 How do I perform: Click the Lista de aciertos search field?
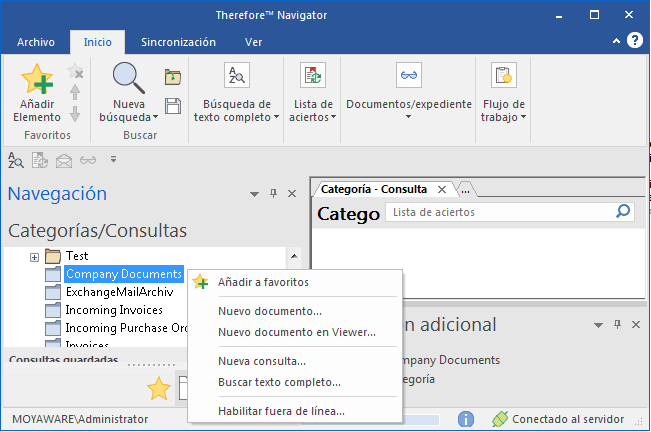tap(500, 212)
